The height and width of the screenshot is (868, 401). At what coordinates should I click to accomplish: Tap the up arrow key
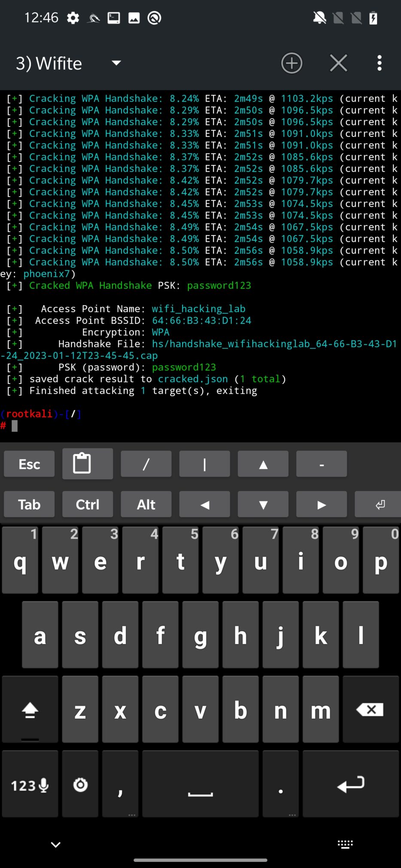[x=263, y=464]
